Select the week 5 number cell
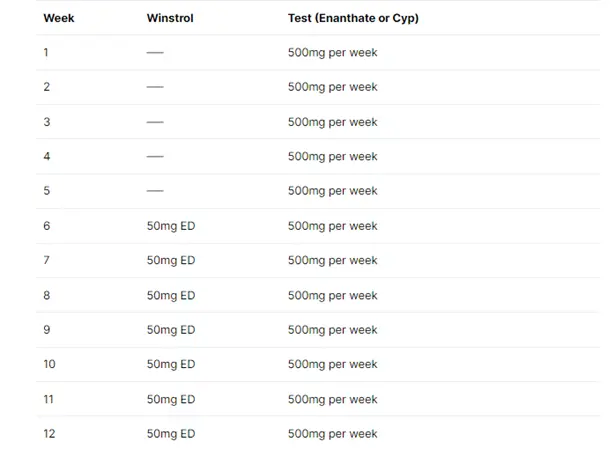 tap(47, 191)
